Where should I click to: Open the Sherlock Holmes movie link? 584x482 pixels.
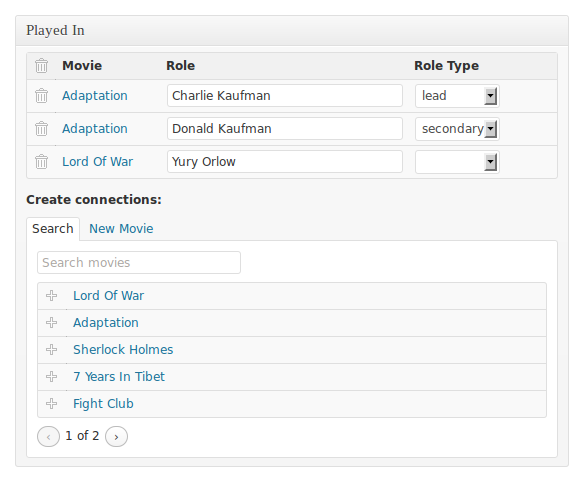123,350
